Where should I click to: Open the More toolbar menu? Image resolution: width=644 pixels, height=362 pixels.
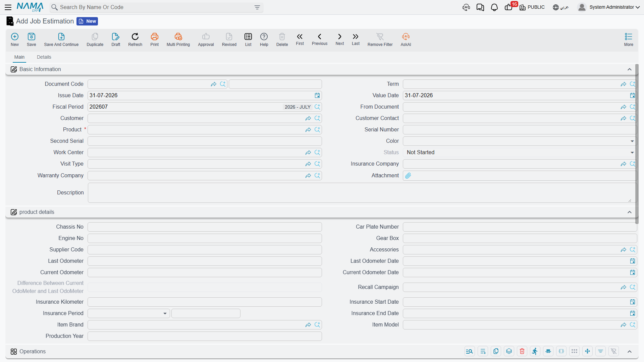[629, 40]
